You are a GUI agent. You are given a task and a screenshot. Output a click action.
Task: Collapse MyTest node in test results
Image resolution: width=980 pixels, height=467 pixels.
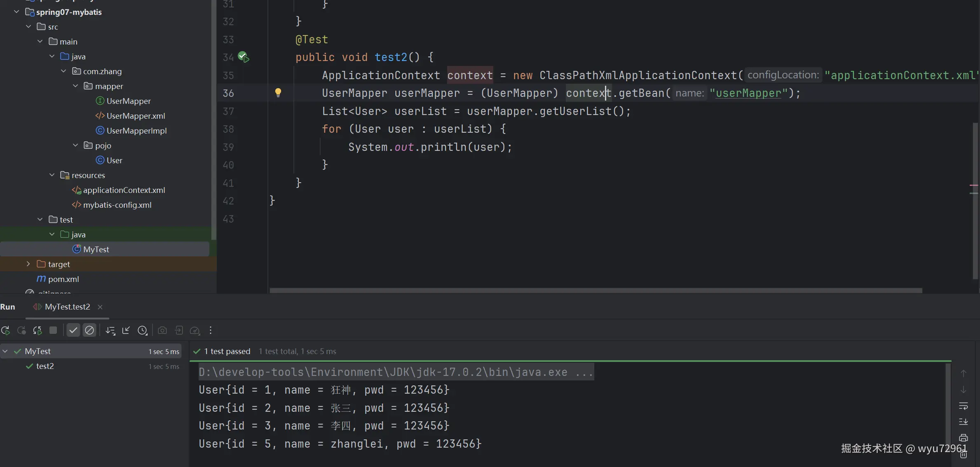tap(5, 351)
